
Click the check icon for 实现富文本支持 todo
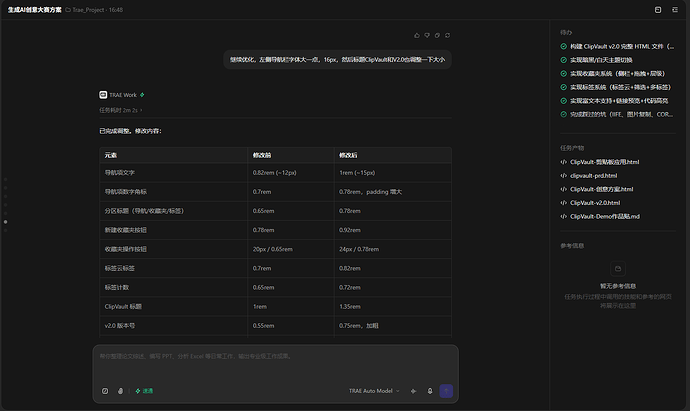point(564,101)
